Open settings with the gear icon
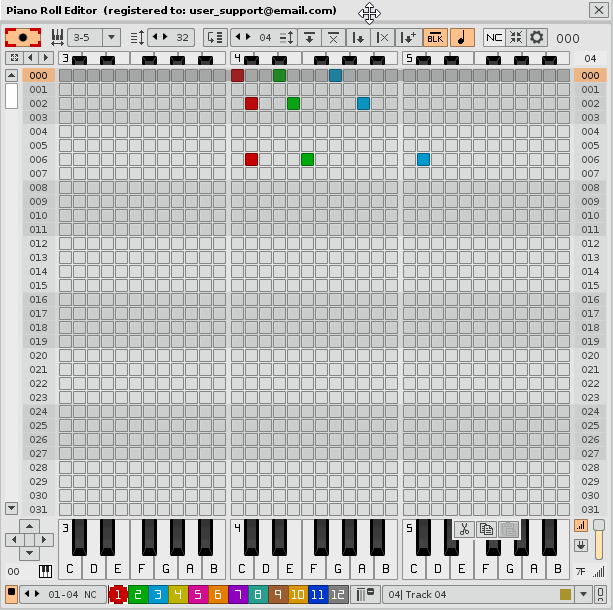This screenshot has height=610, width=613. pyautogui.click(x=536, y=38)
